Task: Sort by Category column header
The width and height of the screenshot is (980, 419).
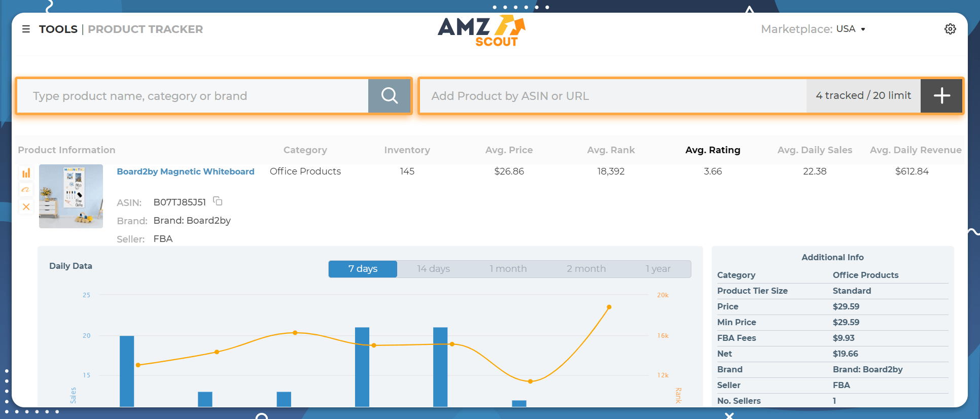Action: pos(305,150)
